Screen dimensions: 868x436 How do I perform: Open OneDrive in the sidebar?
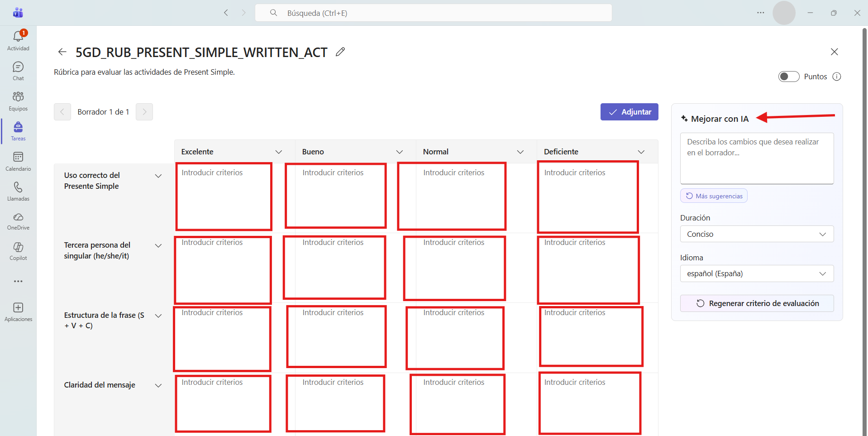click(x=18, y=221)
